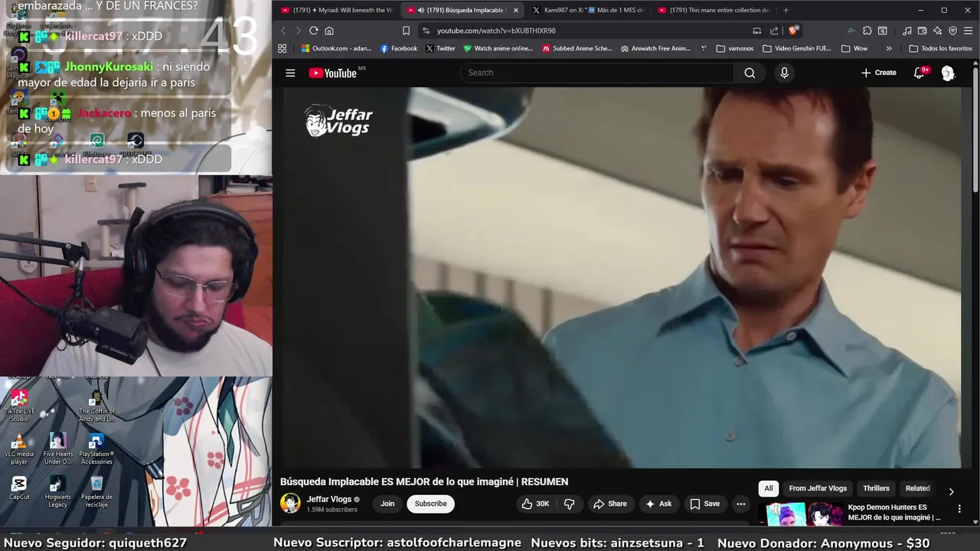
Task: Open the Kpop Demon Hunters video thumbnail
Action: pyautogui.click(x=801, y=514)
